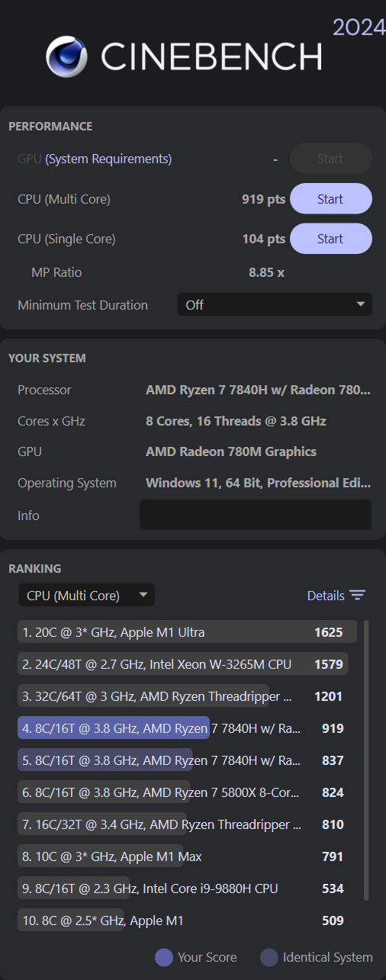This screenshot has height=980, width=386.
Task: Click the Cinebench sphere logo icon
Action: [x=66, y=56]
